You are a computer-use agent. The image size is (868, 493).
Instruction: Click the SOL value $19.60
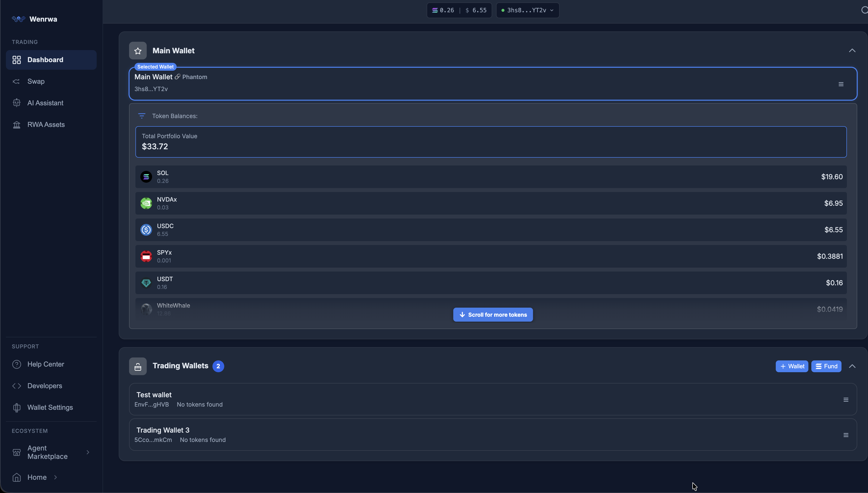click(832, 177)
